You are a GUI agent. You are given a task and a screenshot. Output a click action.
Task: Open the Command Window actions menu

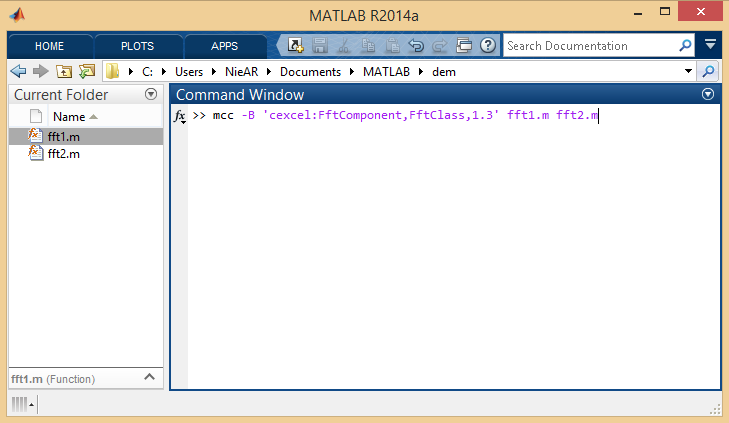click(x=708, y=94)
